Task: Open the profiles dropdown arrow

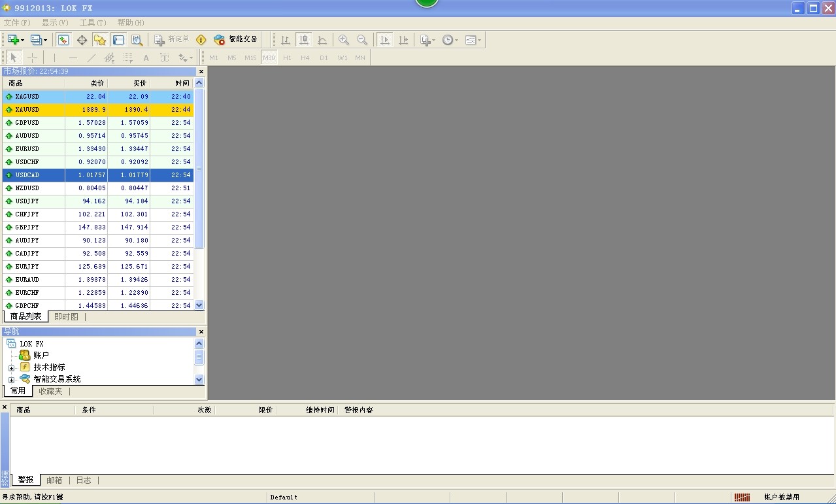Action: pyautogui.click(x=45, y=40)
